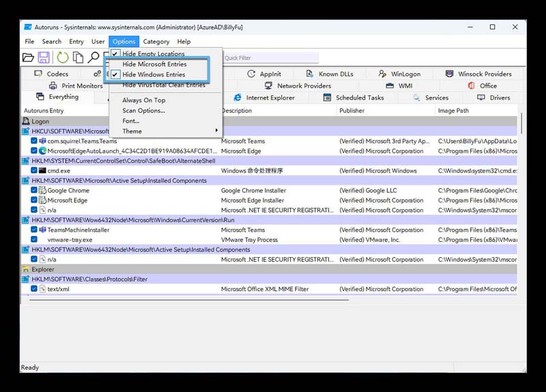The height and width of the screenshot is (392, 546).
Task: Open the Codecs tab
Action: tap(51, 74)
